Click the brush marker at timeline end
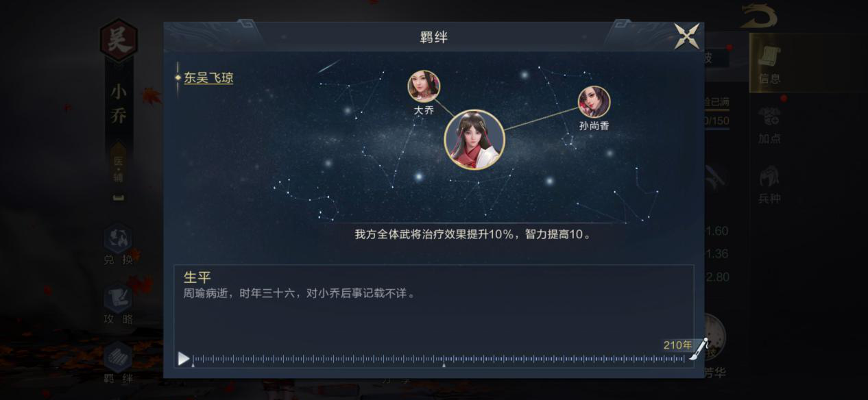The width and height of the screenshot is (868, 400). pyautogui.click(x=699, y=350)
